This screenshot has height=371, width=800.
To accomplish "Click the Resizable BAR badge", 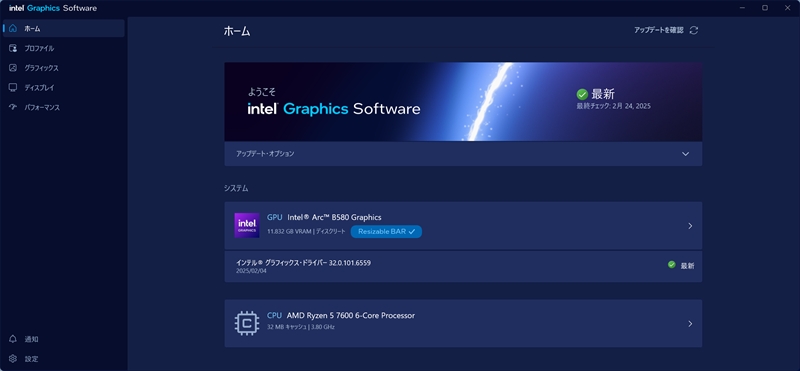I will coord(386,232).
